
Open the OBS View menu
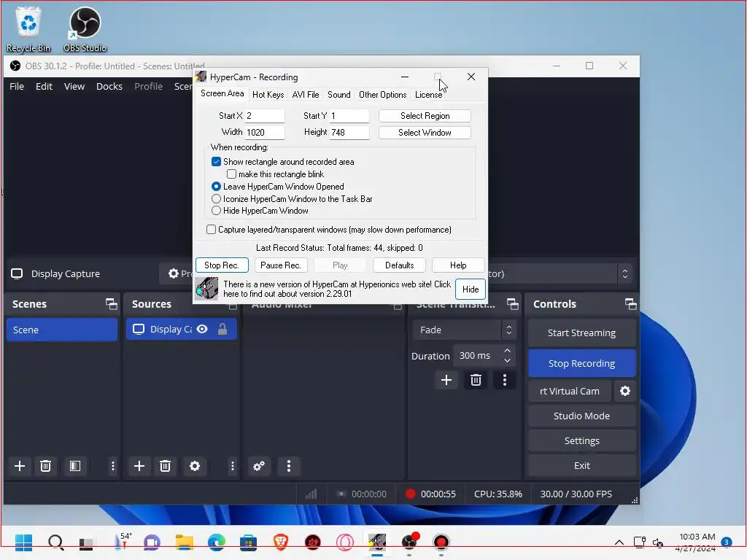(74, 86)
